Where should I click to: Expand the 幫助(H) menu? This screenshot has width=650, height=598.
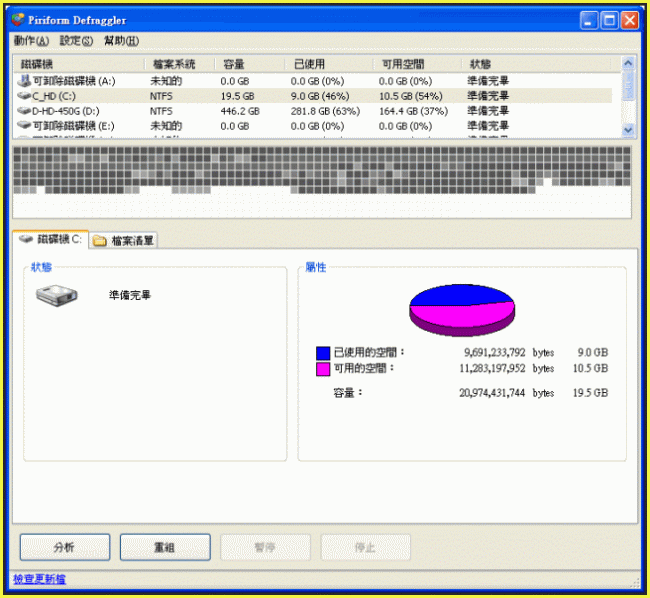pos(121,41)
